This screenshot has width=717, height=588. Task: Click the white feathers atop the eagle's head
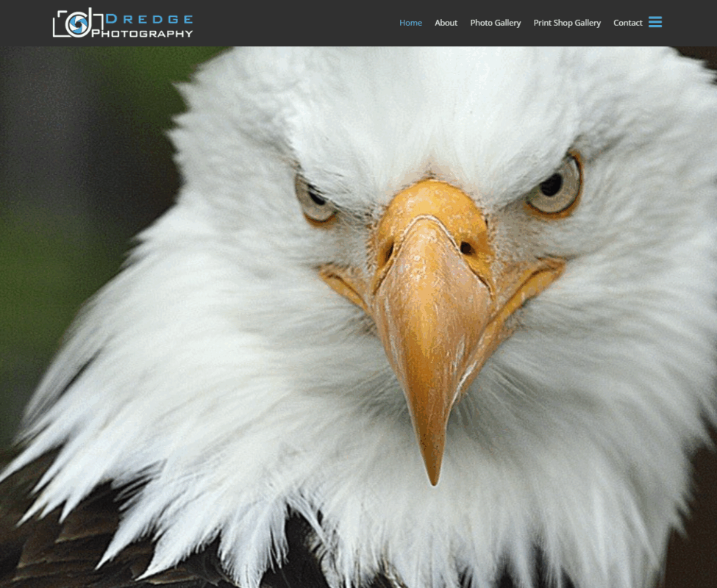coord(427,103)
